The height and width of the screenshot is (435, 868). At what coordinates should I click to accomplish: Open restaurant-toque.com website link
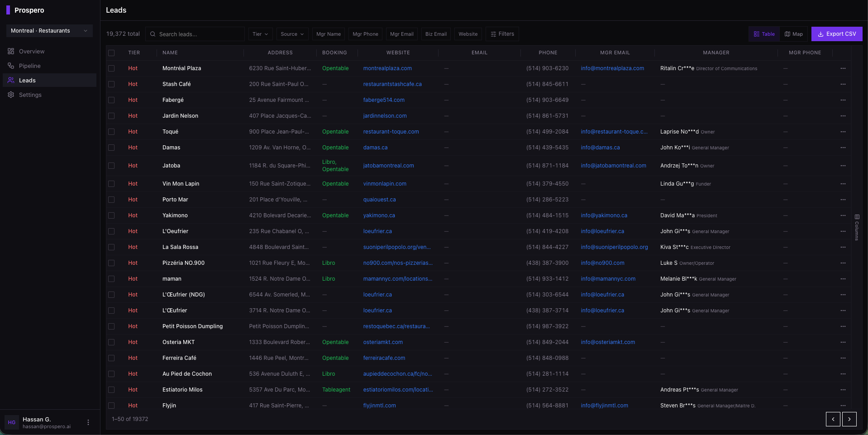point(391,132)
